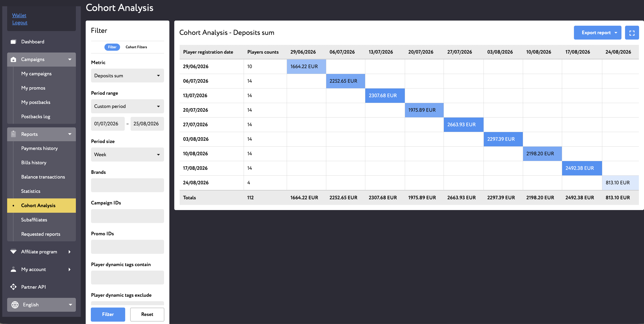Click the start date field 01/07/2026
644x324 pixels.
coord(108,124)
